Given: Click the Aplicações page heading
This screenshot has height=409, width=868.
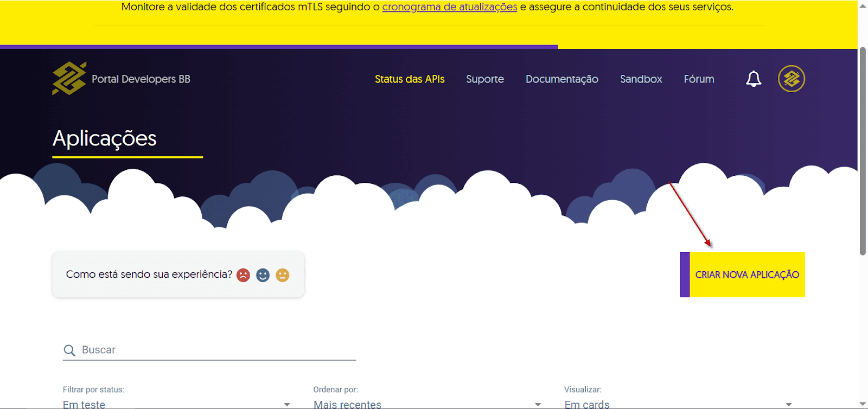Looking at the screenshot, I should point(105,138).
